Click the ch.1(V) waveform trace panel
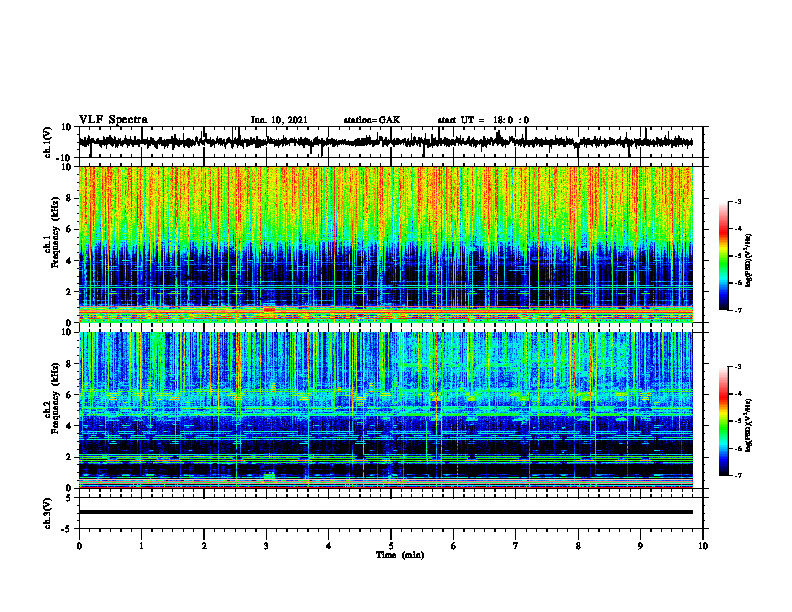The width and height of the screenshot is (792, 612). pyautogui.click(x=391, y=142)
